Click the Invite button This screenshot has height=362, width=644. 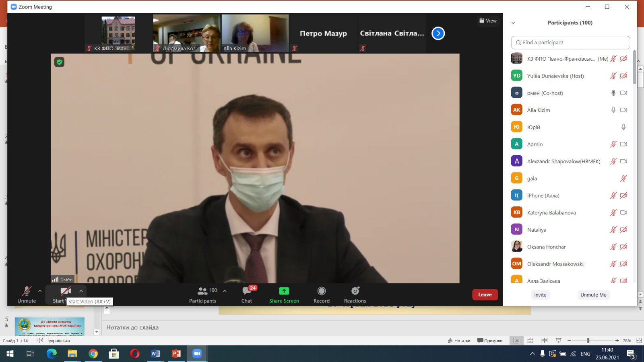click(540, 295)
